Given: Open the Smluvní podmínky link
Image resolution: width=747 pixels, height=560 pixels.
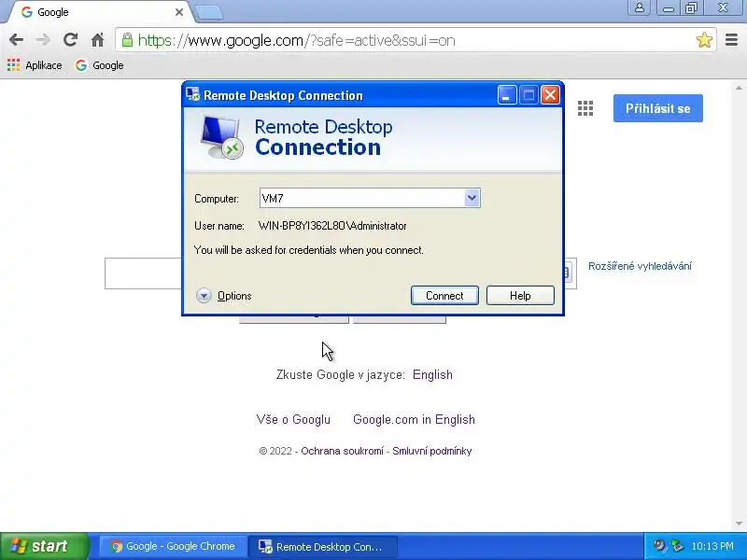Looking at the screenshot, I should coord(432,451).
